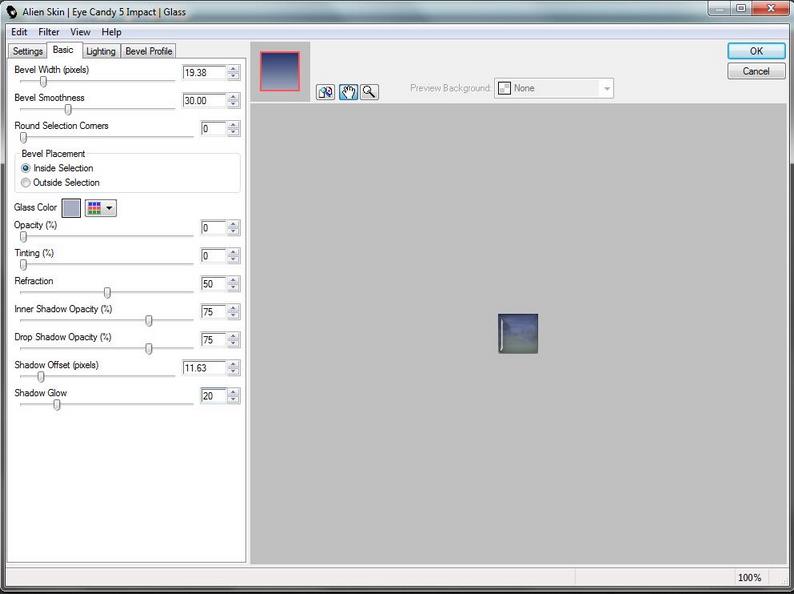Switch to the Basic tab
794x594 pixels.
63,50
